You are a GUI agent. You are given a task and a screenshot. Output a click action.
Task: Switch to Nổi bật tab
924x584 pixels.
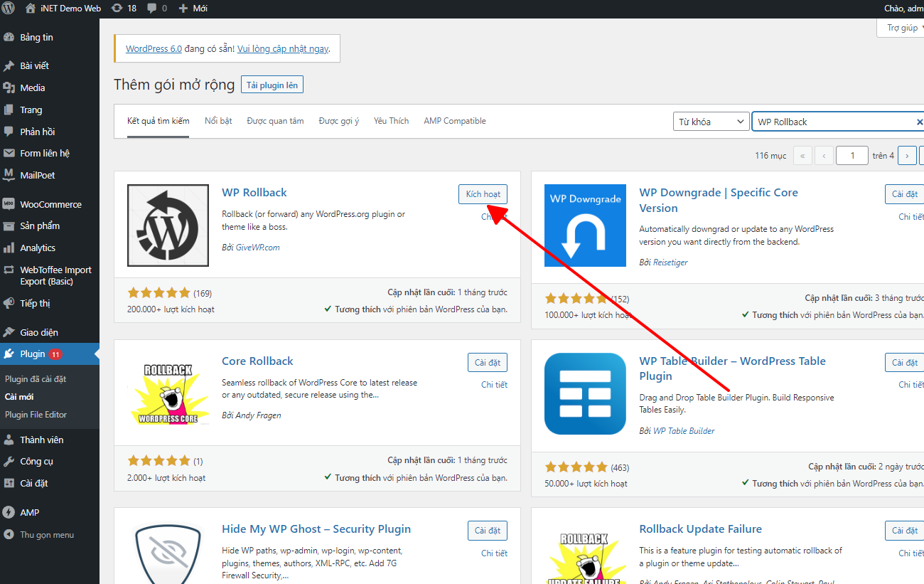point(218,121)
